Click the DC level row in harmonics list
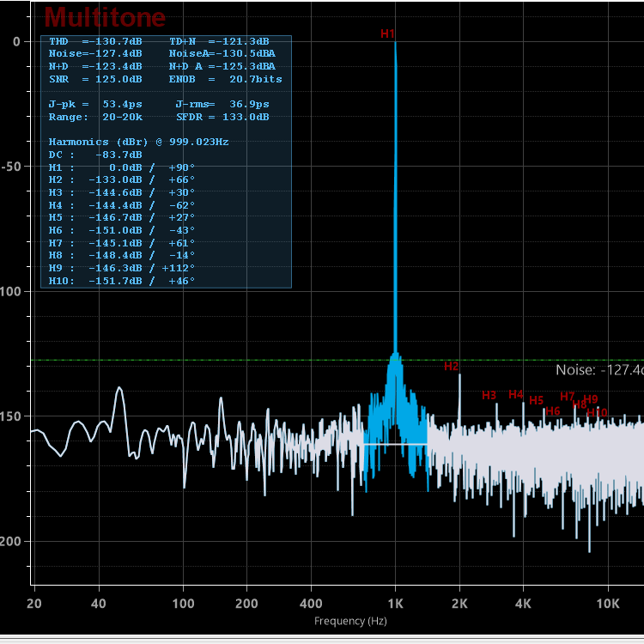644x644 pixels. (95, 155)
